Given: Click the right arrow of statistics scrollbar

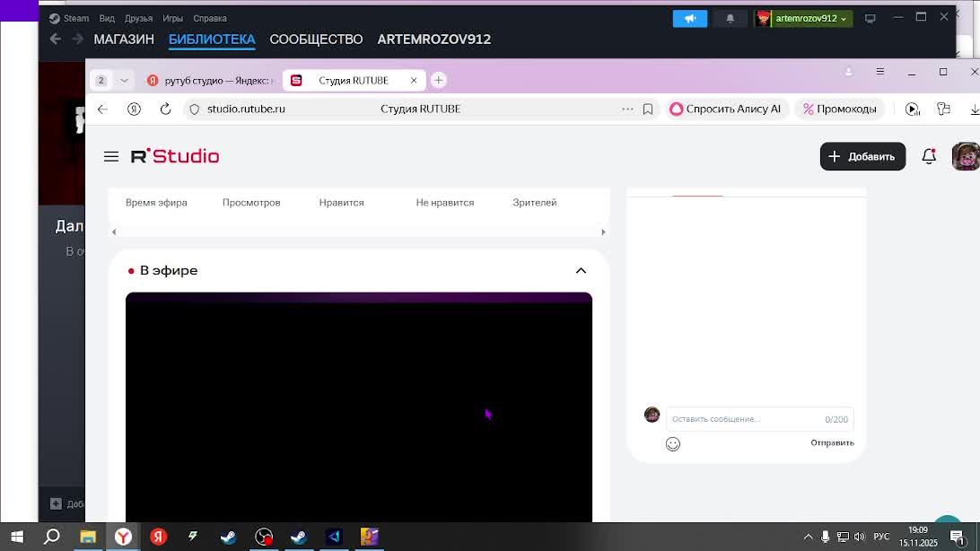Looking at the screenshot, I should tap(603, 232).
